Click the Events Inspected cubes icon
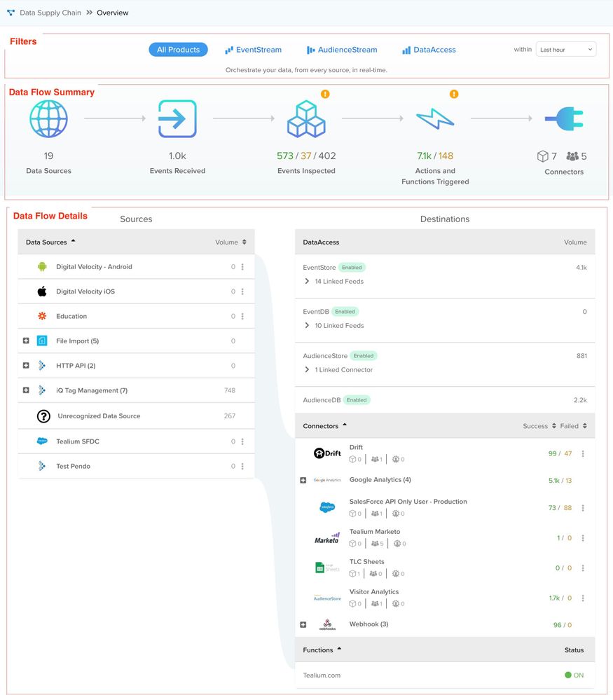Image resolution: width=613 pixels, height=700 pixels. pyautogui.click(x=306, y=119)
